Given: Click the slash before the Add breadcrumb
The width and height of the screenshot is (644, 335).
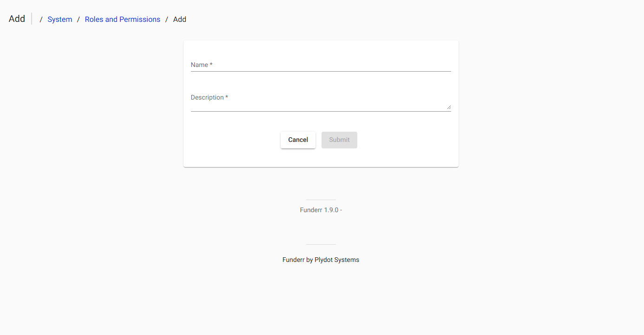Looking at the screenshot, I should [167, 20].
